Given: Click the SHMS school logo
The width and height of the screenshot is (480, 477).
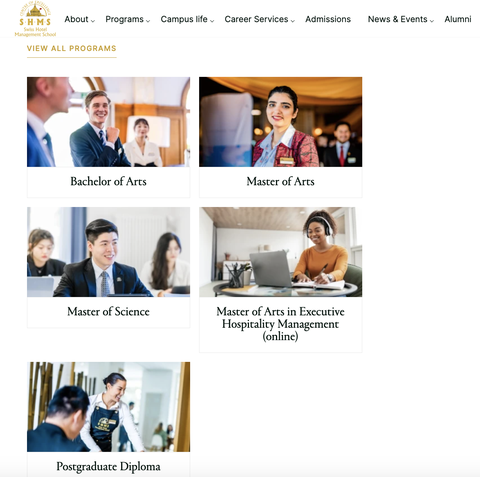Looking at the screenshot, I should [35, 19].
